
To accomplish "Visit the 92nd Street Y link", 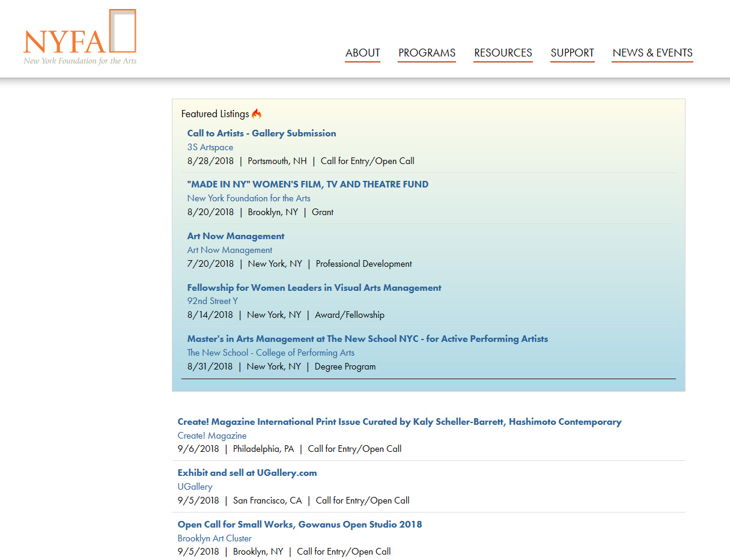I will 213,301.
